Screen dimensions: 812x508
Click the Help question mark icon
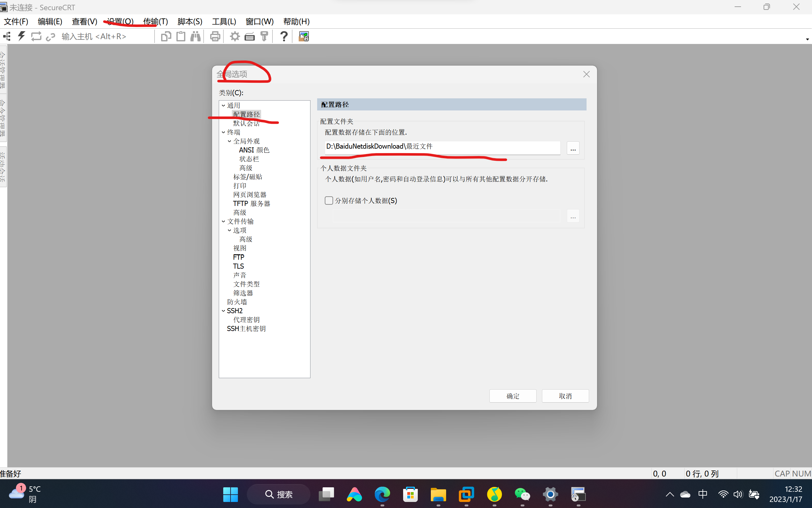(284, 36)
